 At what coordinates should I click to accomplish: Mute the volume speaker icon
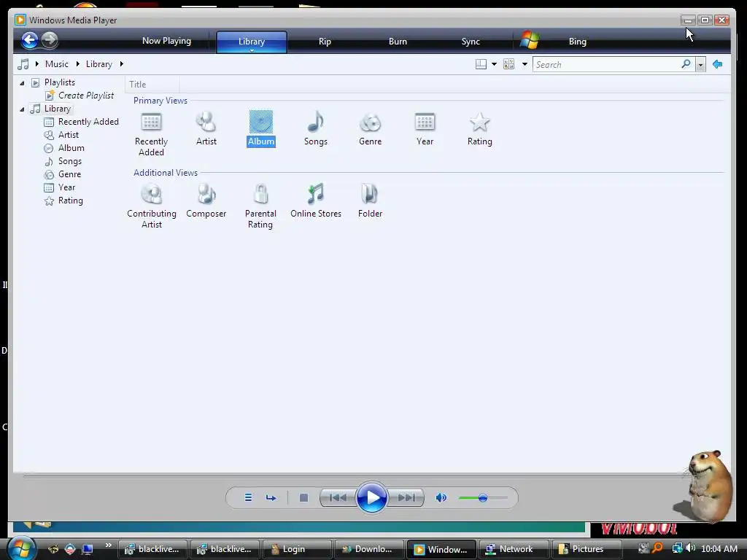tap(441, 497)
